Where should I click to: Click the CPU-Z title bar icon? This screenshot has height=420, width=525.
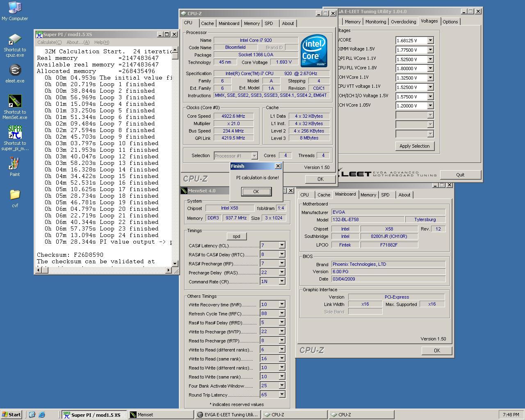184,14
